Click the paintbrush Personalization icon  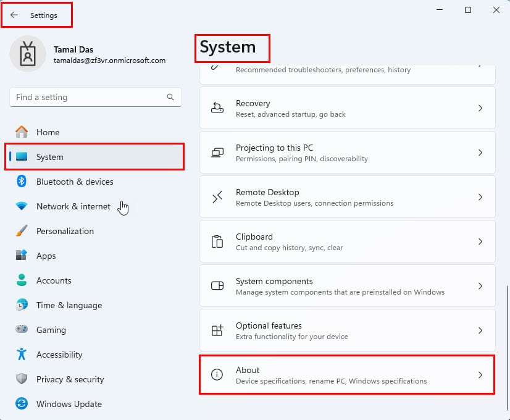click(x=22, y=230)
